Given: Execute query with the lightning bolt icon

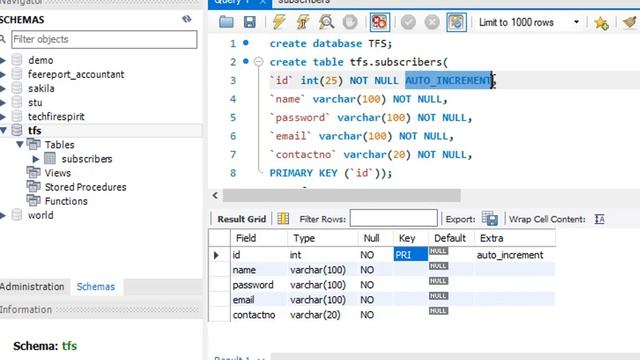Looking at the screenshot, I should (279, 22).
